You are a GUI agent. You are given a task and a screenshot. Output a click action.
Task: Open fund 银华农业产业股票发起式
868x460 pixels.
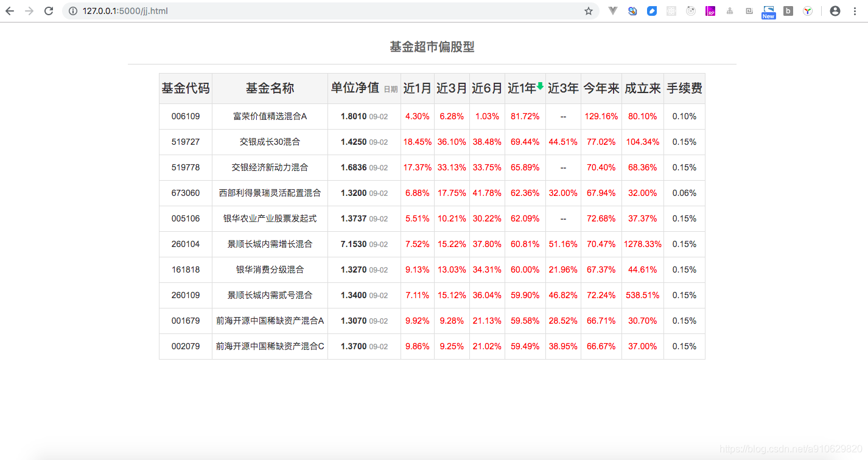tap(270, 218)
